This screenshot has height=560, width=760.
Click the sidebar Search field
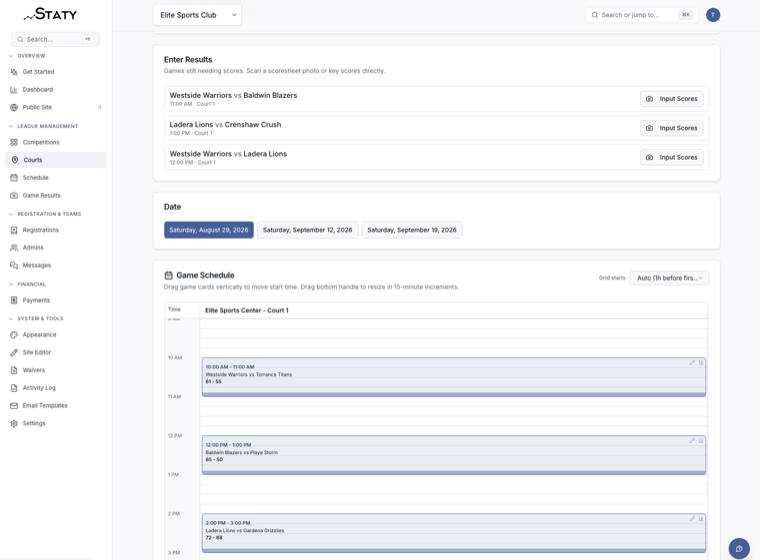click(55, 39)
